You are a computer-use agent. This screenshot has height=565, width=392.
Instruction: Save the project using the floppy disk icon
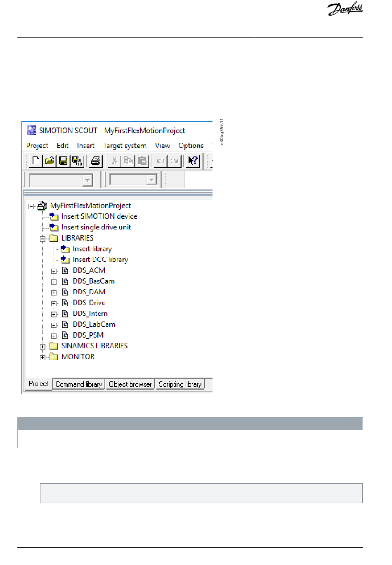(63, 161)
